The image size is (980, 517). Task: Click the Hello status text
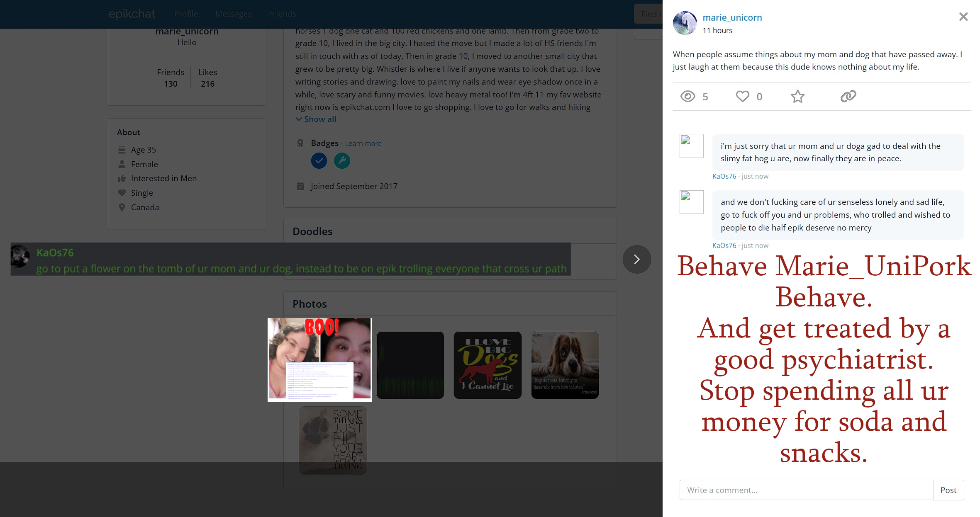point(187,42)
